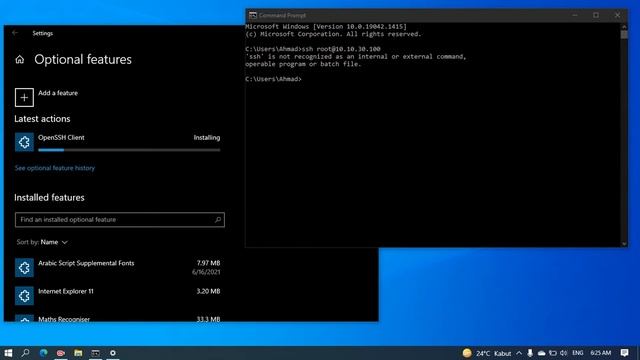Click the microphone icon in the system tray

click(x=530, y=353)
